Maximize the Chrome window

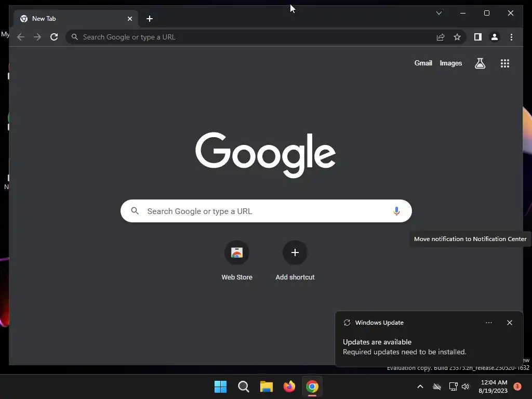(x=486, y=13)
